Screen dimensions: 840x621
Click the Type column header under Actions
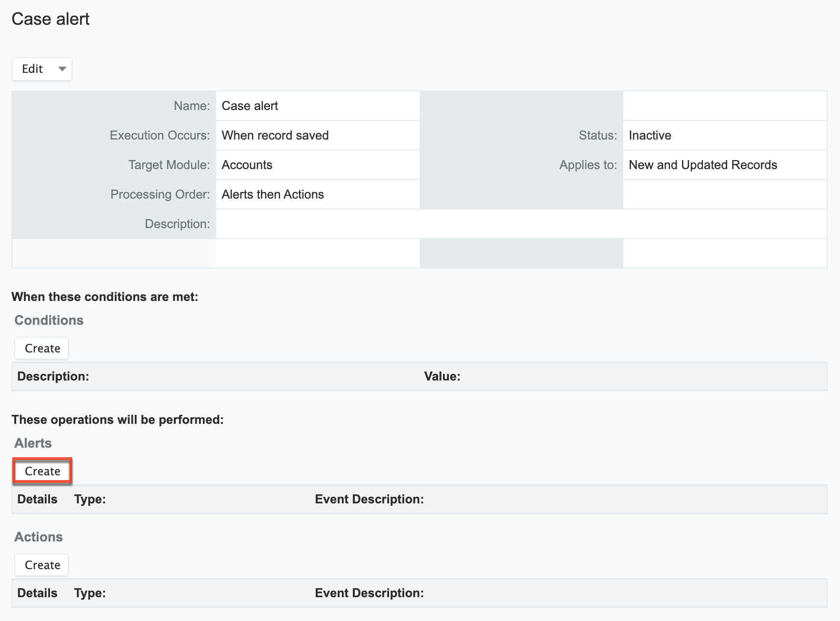90,593
